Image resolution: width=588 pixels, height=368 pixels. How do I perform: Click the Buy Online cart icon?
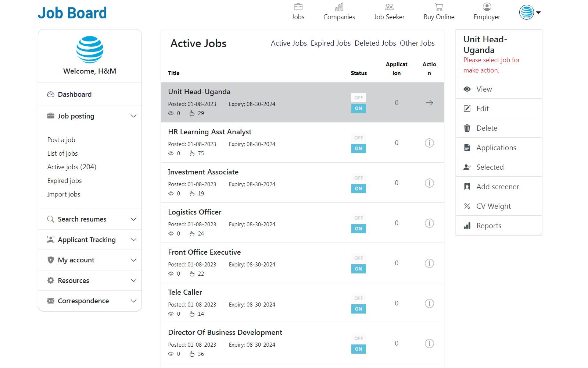click(x=439, y=7)
